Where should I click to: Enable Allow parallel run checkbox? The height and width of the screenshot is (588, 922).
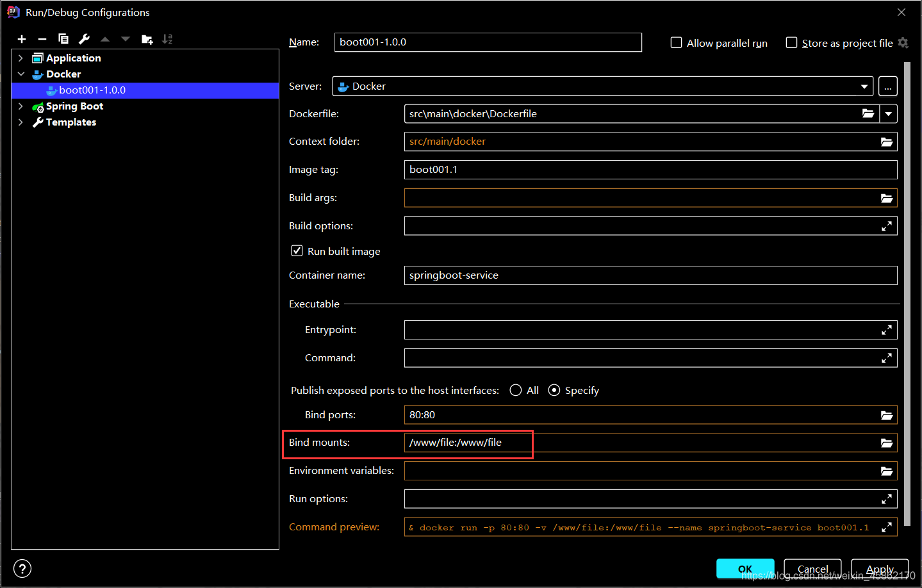tap(676, 43)
